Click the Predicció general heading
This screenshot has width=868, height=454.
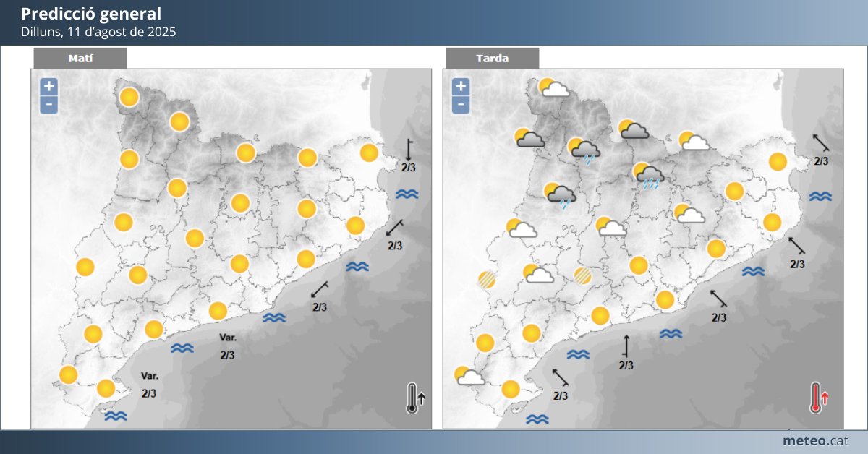pyautogui.click(x=91, y=14)
